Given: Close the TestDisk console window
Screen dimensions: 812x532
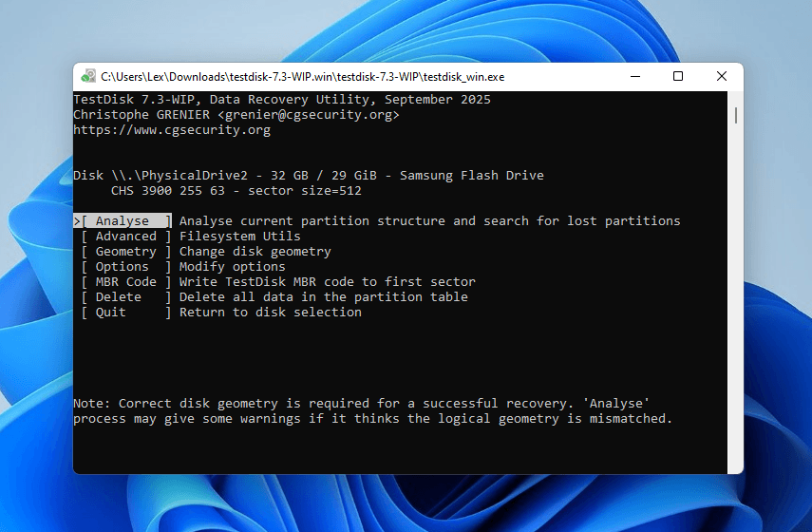Looking at the screenshot, I should (722, 77).
